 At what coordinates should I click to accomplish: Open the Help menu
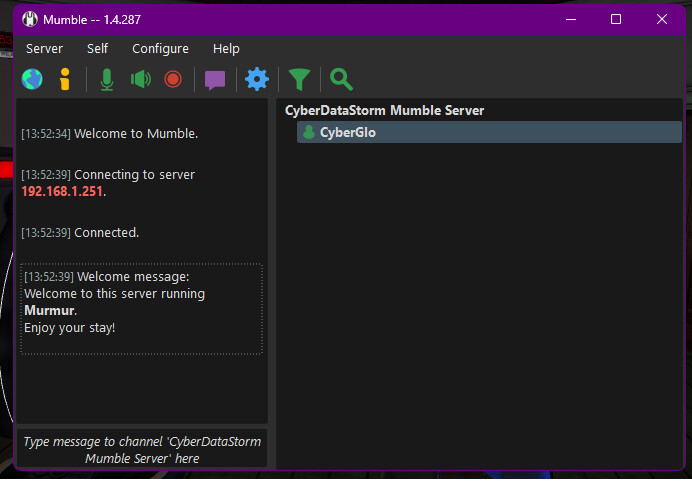[x=226, y=48]
